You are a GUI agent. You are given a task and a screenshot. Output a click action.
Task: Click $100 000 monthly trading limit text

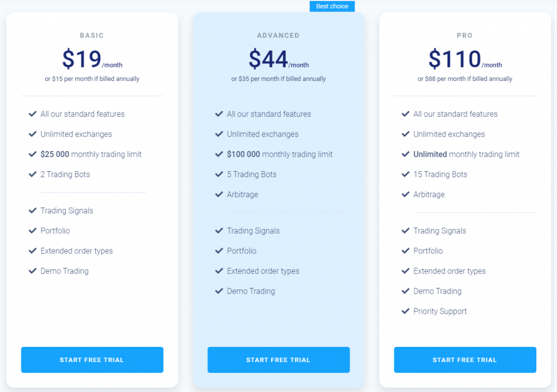click(280, 154)
